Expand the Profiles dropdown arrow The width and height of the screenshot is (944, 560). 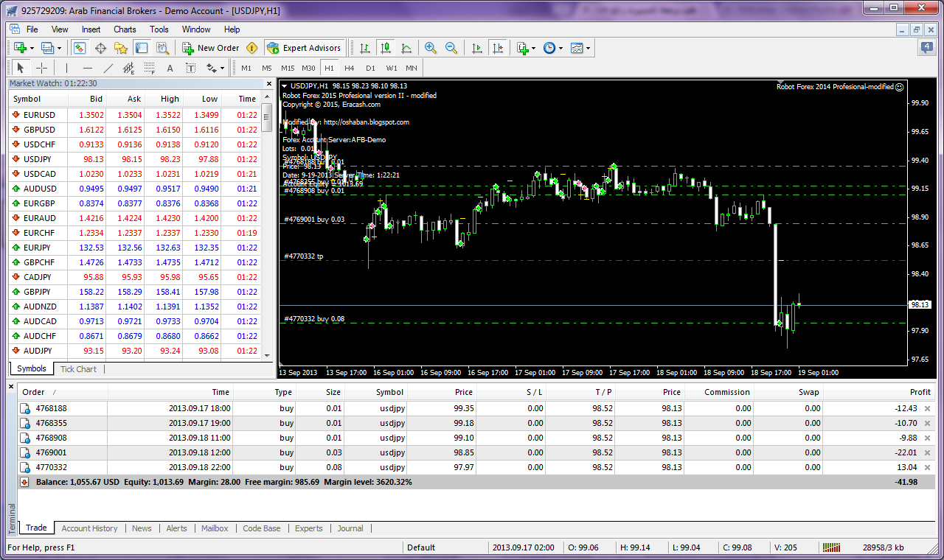pos(60,48)
